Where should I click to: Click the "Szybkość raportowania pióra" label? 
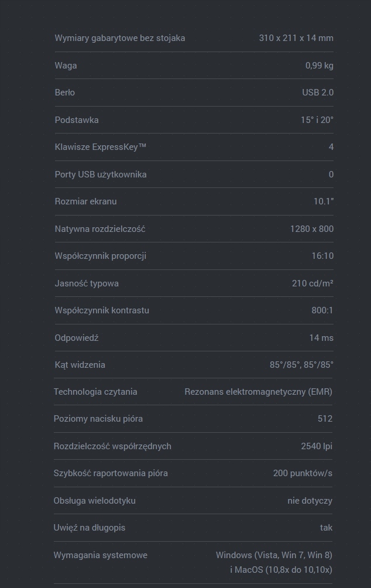click(x=111, y=473)
